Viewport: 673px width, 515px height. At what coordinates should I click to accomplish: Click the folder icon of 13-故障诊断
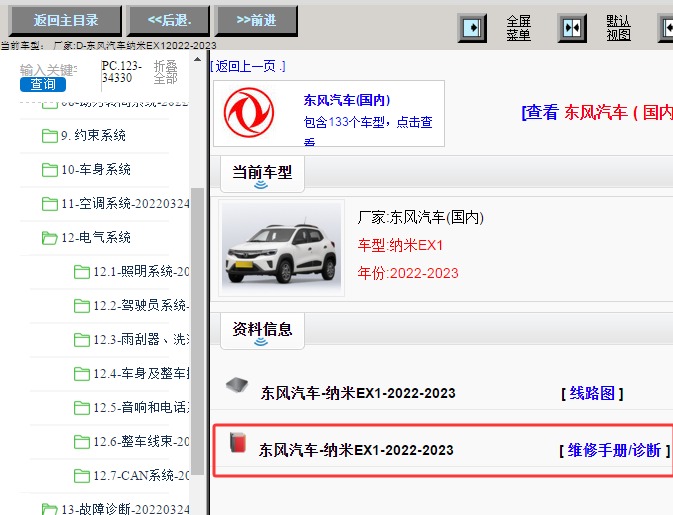50,509
